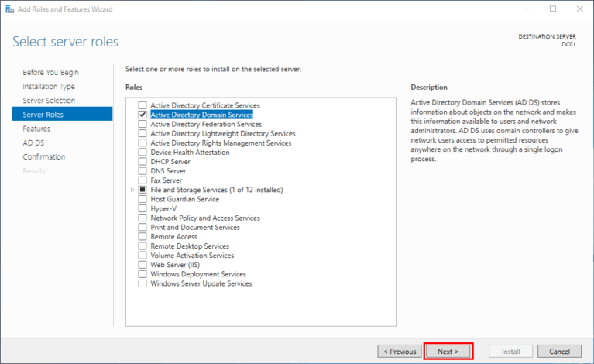Switch to Server Selection step
This screenshot has height=364, width=594.
49,101
